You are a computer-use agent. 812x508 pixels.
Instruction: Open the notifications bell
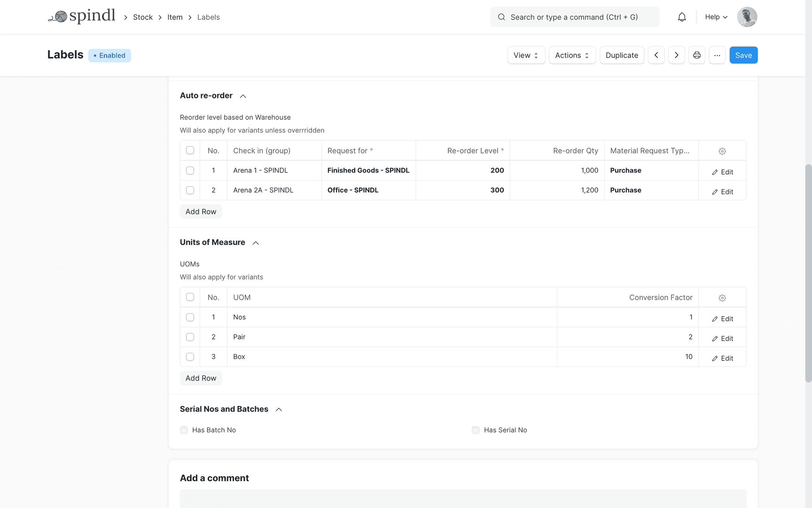point(682,17)
